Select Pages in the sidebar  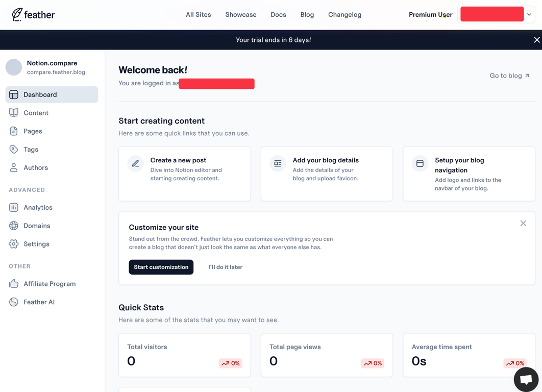coord(52,131)
